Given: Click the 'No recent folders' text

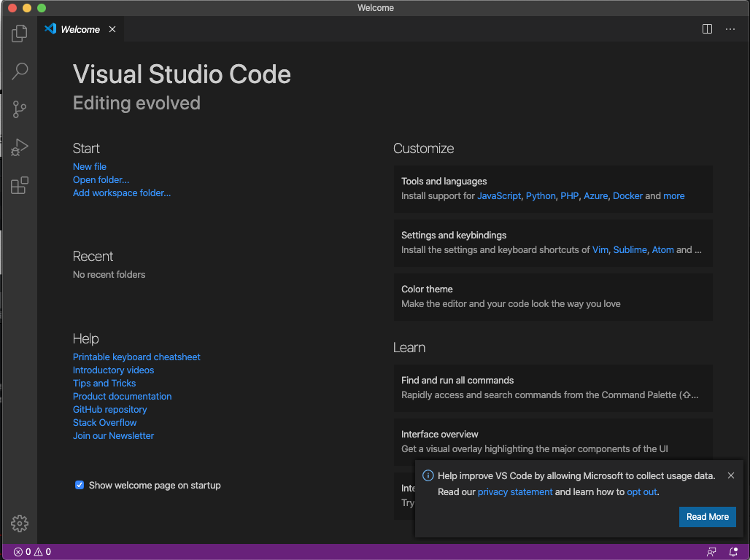Looking at the screenshot, I should coord(109,274).
